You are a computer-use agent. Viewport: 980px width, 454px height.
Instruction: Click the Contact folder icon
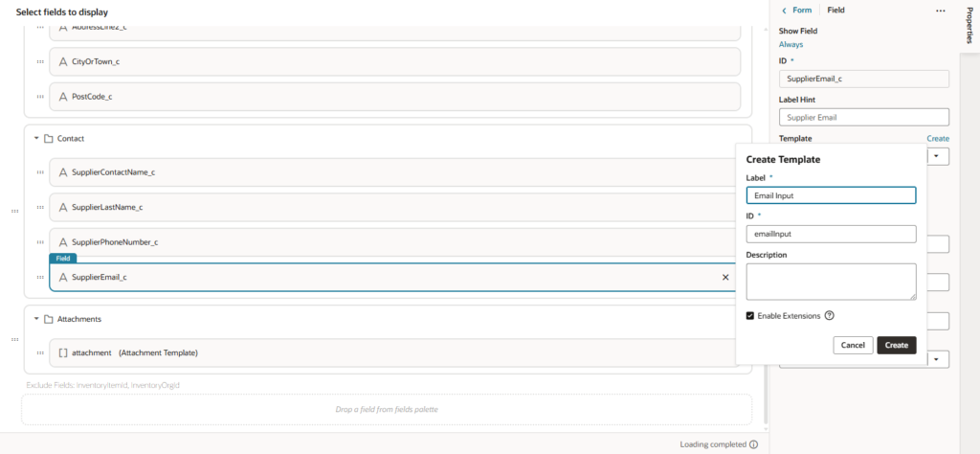click(48, 139)
